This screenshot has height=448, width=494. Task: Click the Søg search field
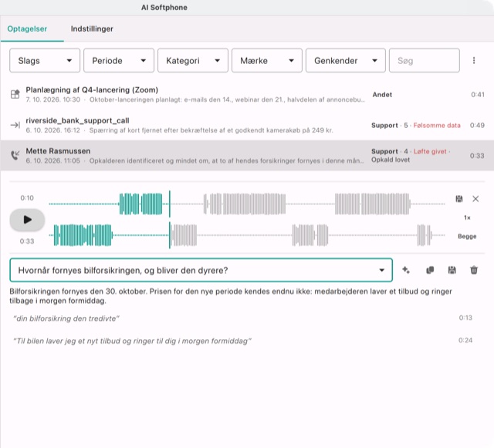pyautogui.click(x=424, y=60)
